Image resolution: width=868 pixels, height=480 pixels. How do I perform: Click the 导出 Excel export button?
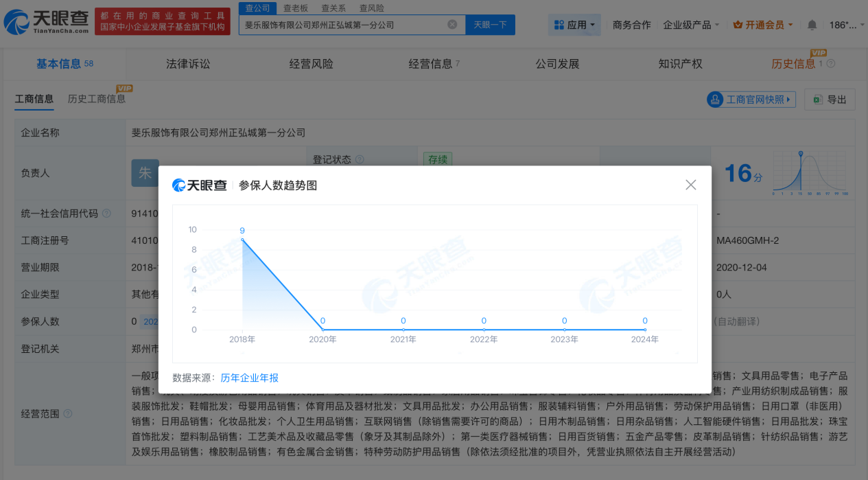click(830, 100)
